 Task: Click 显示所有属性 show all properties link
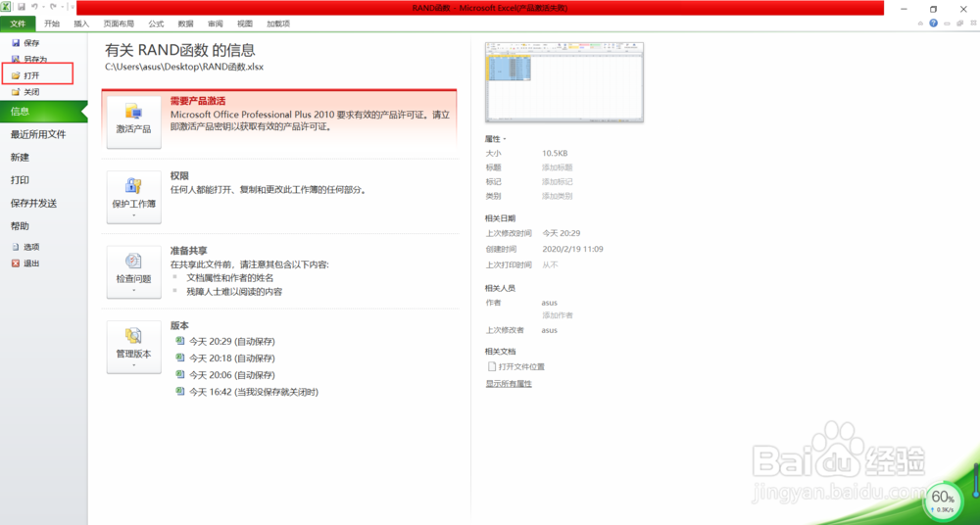(x=509, y=384)
